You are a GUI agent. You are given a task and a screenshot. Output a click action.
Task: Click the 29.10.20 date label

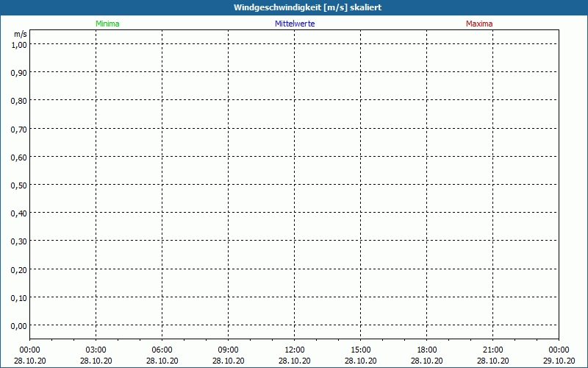click(x=559, y=361)
